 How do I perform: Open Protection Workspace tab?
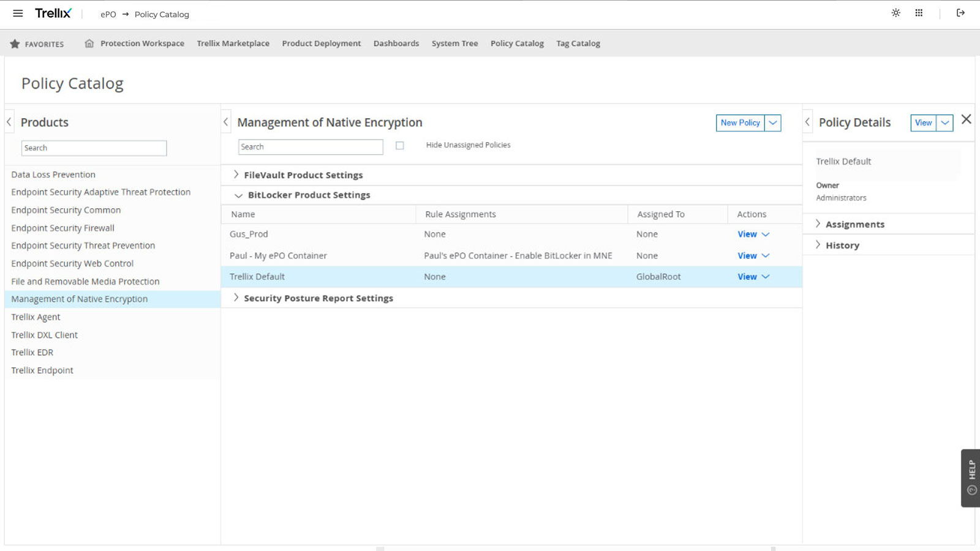pyautogui.click(x=142, y=43)
